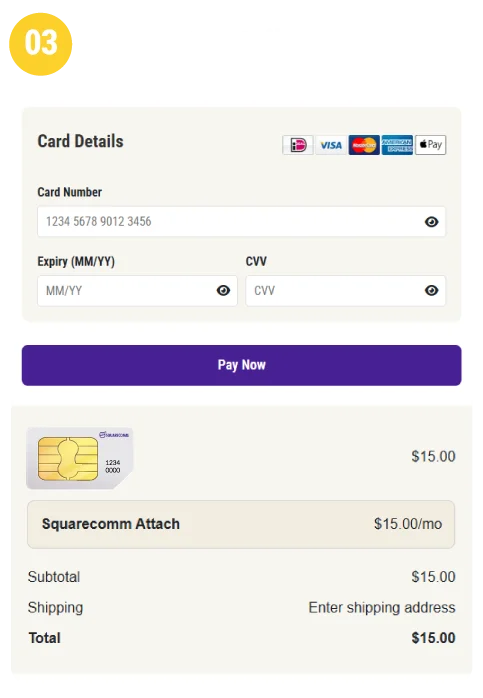Focus the Card Number input field
483x698 pixels.
click(x=242, y=222)
